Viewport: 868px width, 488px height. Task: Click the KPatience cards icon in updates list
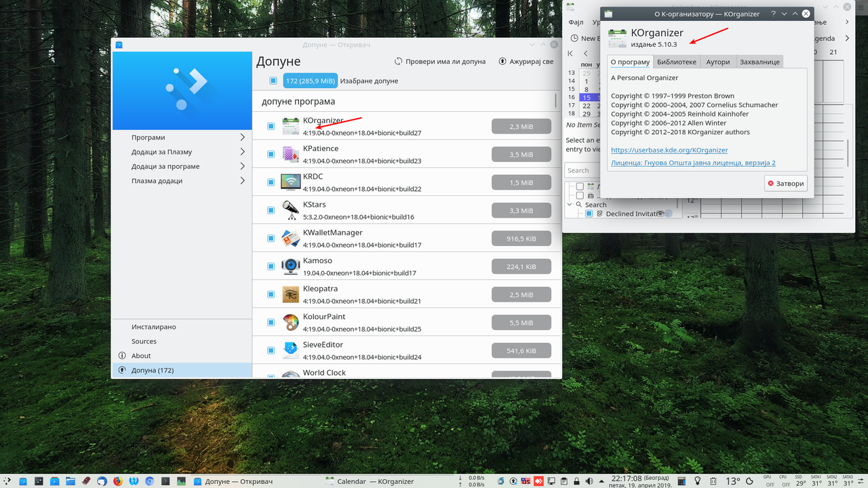290,155
